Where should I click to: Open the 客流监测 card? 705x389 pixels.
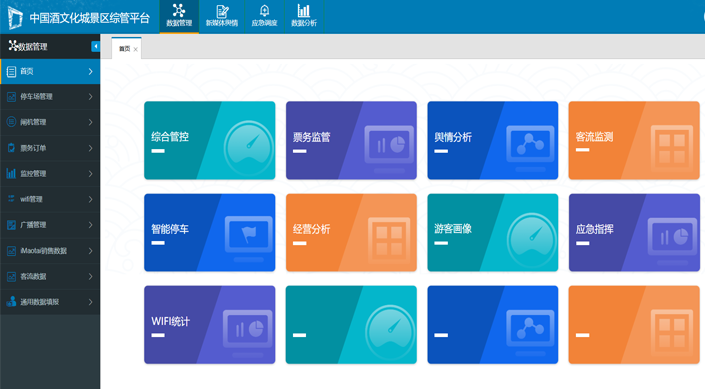634,140
